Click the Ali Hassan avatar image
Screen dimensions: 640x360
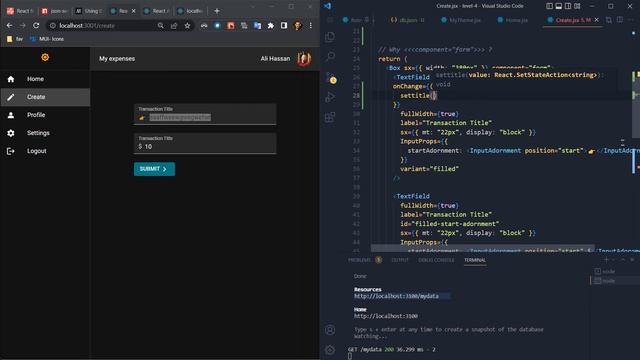click(x=304, y=59)
